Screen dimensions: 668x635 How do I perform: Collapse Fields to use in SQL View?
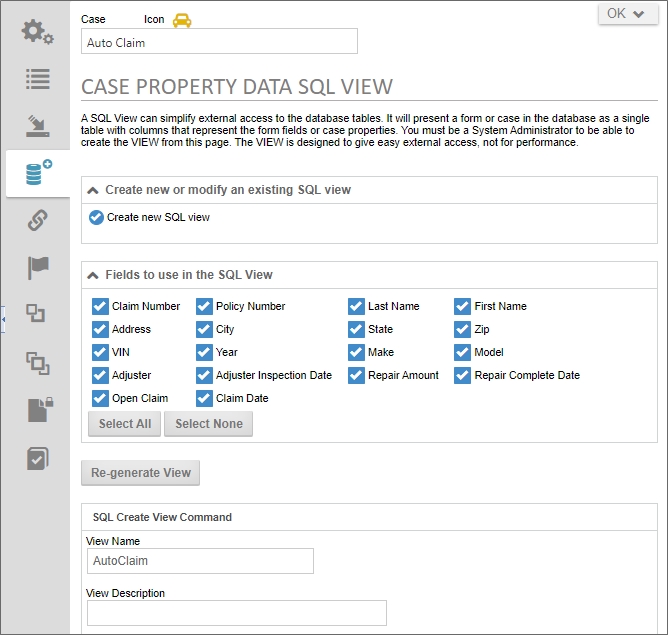(x=93, y=275)
